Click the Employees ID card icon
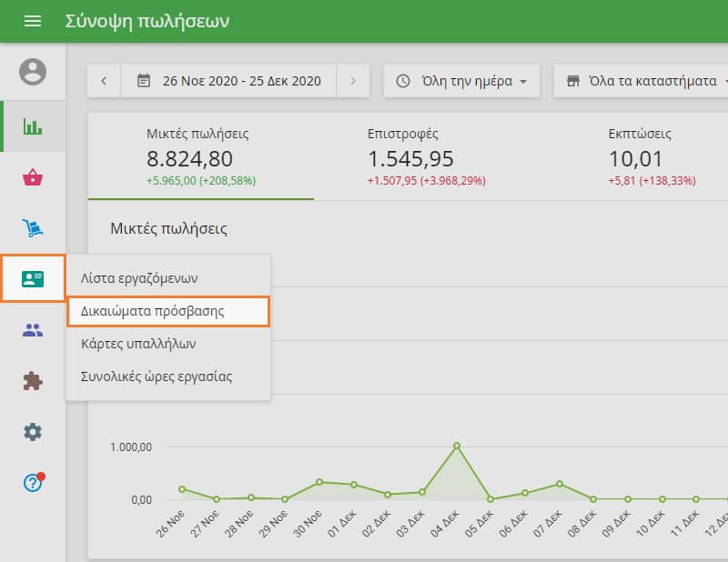The image size is (728, 562). click(33, 278)
